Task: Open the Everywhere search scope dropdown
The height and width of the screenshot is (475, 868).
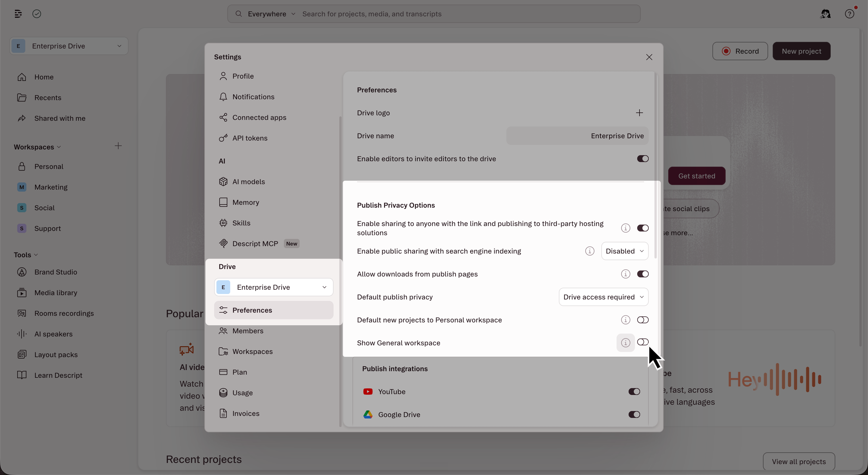Action: tap(272, 14)
